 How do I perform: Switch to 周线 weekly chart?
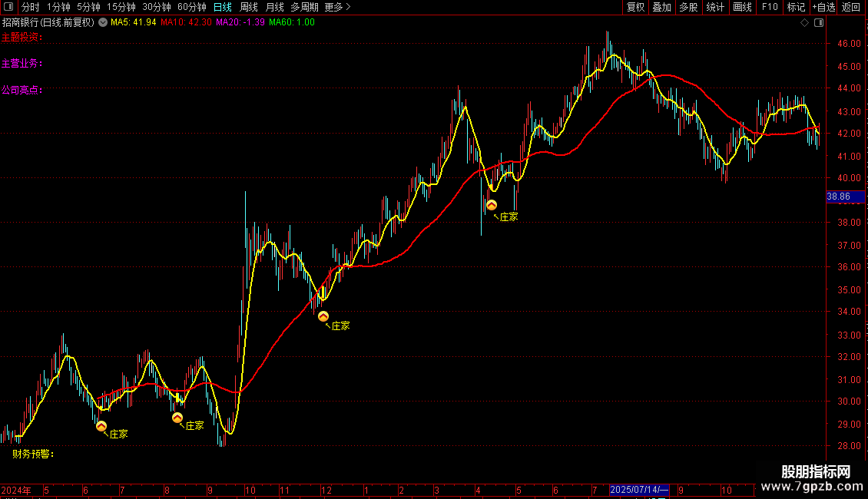(x=249, y=7)
